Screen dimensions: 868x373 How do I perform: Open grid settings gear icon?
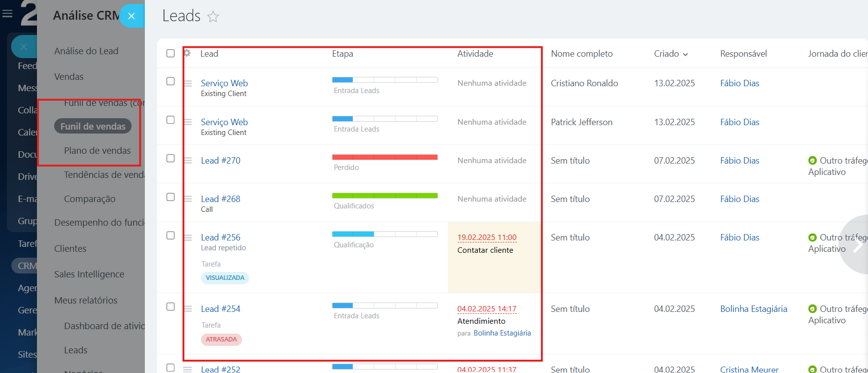187,53
